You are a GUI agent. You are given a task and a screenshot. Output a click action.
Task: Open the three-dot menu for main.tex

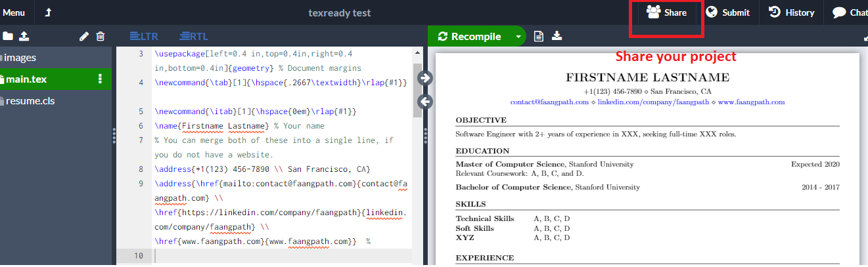(101, 79)
